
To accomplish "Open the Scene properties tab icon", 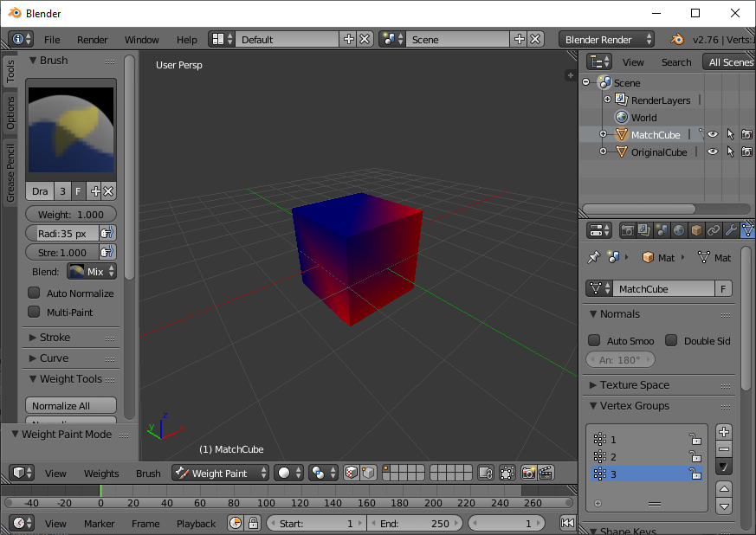I will (662, 230).
